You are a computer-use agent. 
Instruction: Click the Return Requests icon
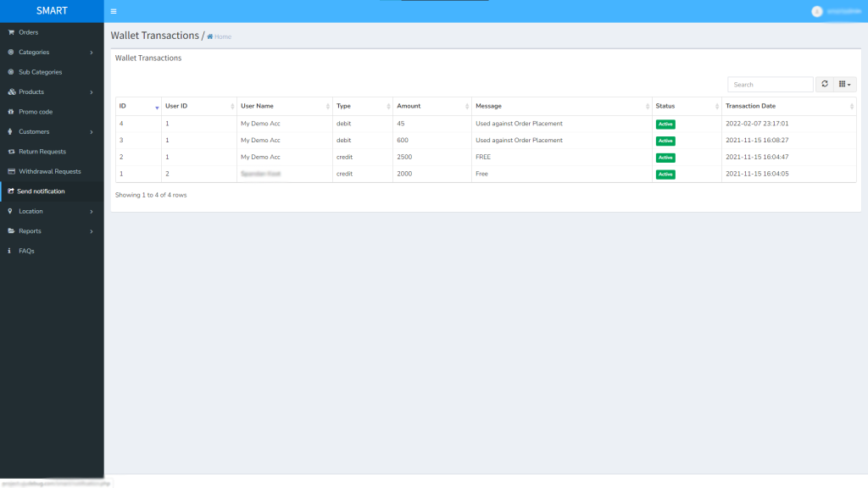(x=11, y=151)
